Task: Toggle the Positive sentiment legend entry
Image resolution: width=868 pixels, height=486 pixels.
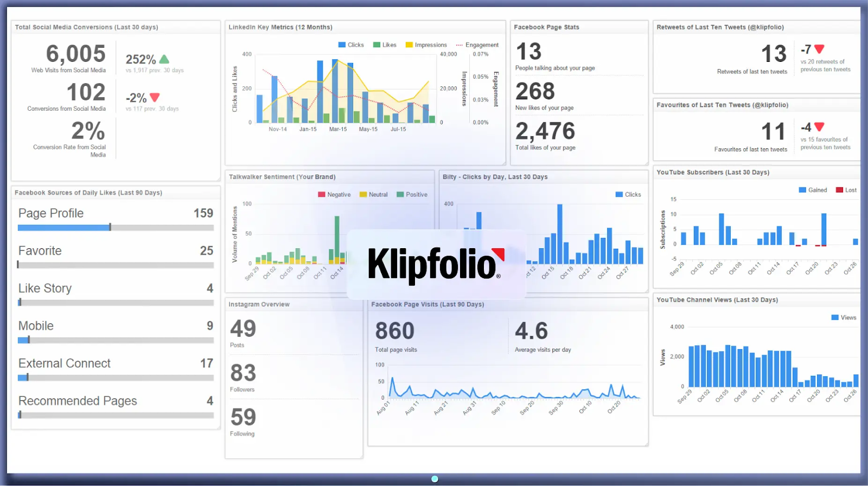Action: click(x=412, y=194)
